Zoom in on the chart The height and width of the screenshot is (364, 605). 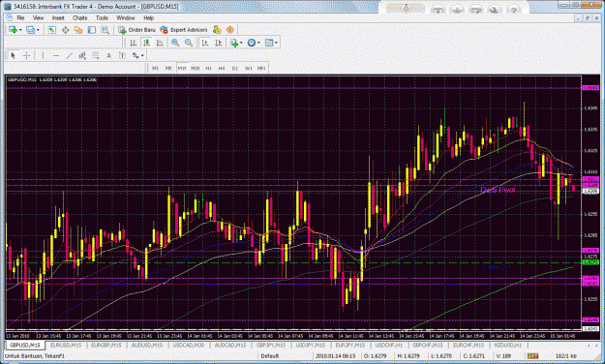175,43
